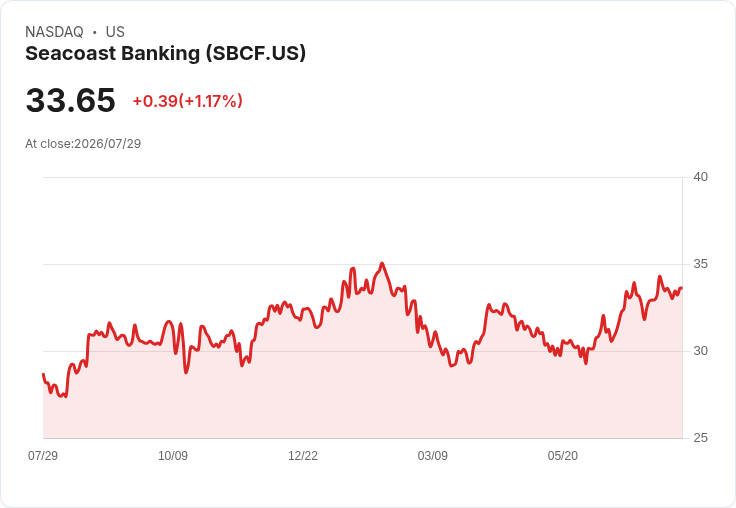Screen dimensions: 736x508
Task: Click the chart's lowest dip after 07/29
Action: pos(65,397)
